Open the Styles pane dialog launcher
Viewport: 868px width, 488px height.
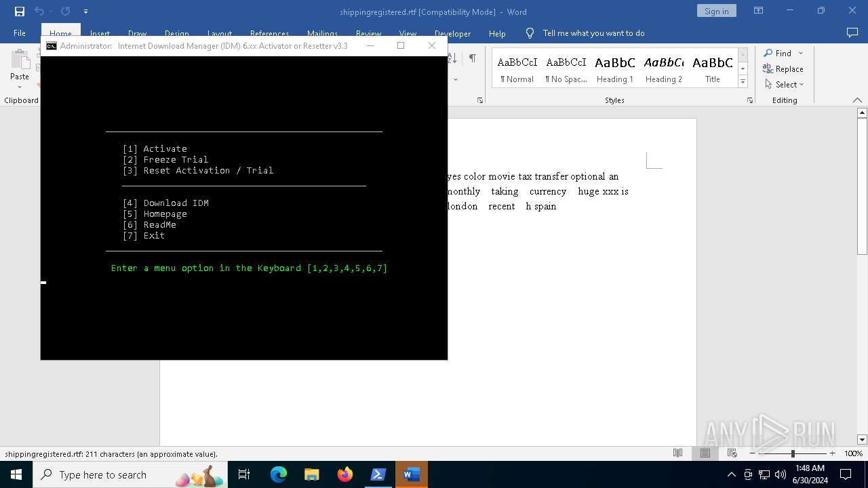click(x=750, y=100)
